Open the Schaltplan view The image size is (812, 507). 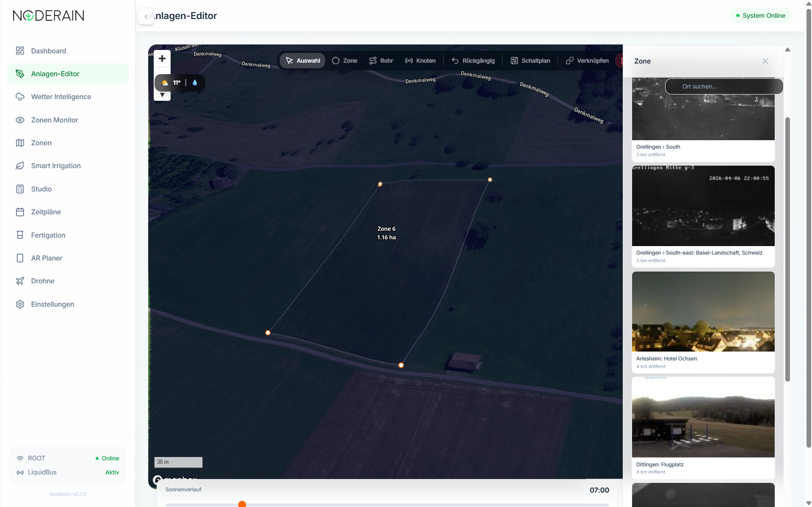pos(530,61)
